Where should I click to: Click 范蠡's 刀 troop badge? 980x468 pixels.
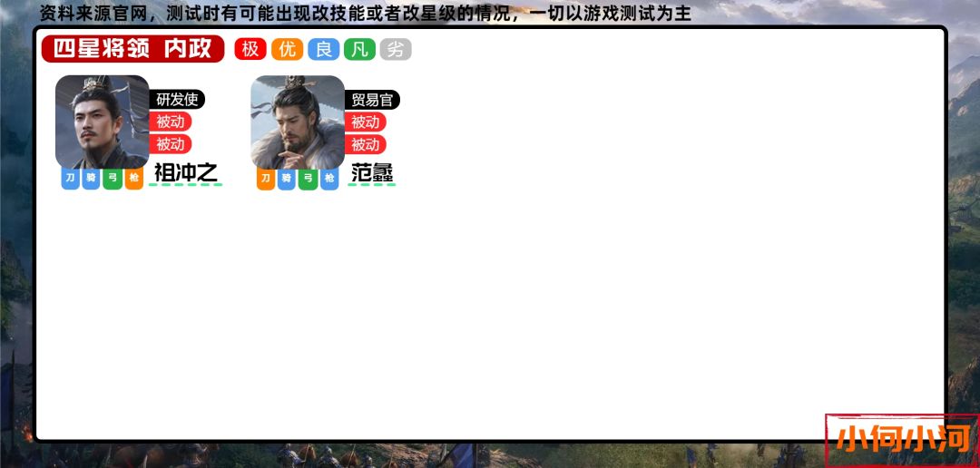click(x=266, y=179)
